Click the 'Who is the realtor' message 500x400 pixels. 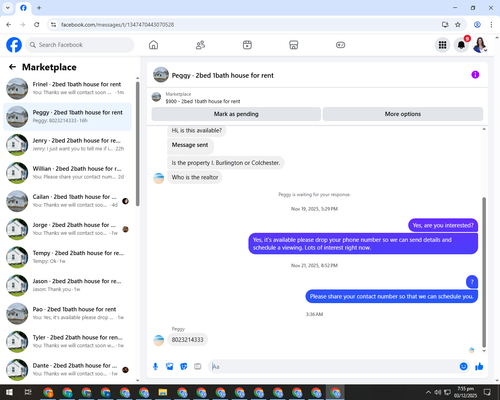point(195,177)
